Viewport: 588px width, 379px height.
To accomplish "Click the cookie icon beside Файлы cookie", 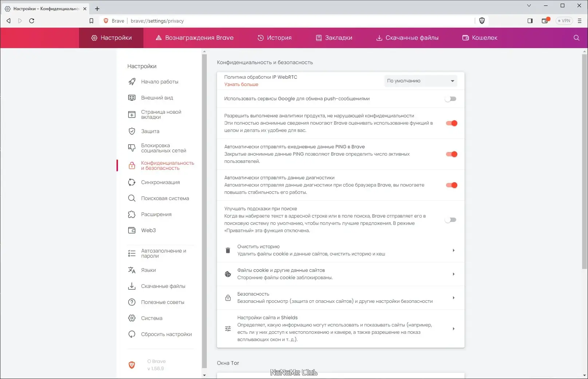I will coord(228,274).
